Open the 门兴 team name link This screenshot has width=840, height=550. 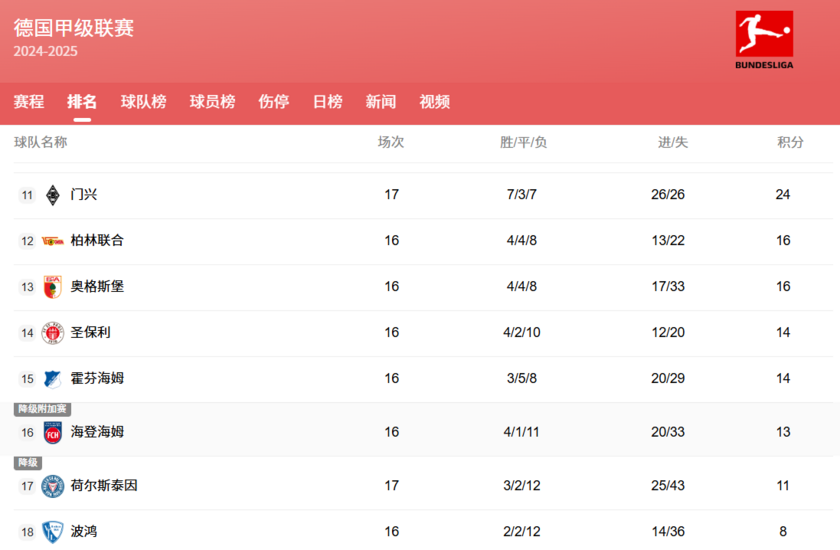tap(84, 195)
